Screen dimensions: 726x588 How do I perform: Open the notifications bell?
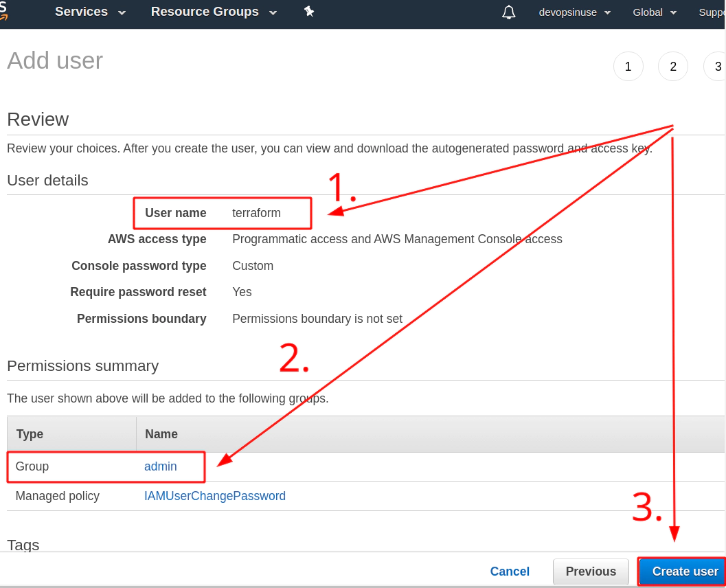508,12
